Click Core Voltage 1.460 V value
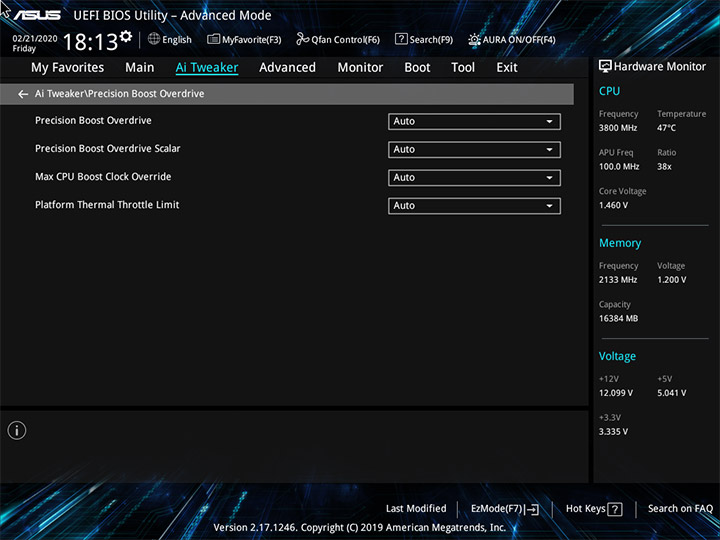This screenshot has height=540, width=720. click(x=613, y=205)
